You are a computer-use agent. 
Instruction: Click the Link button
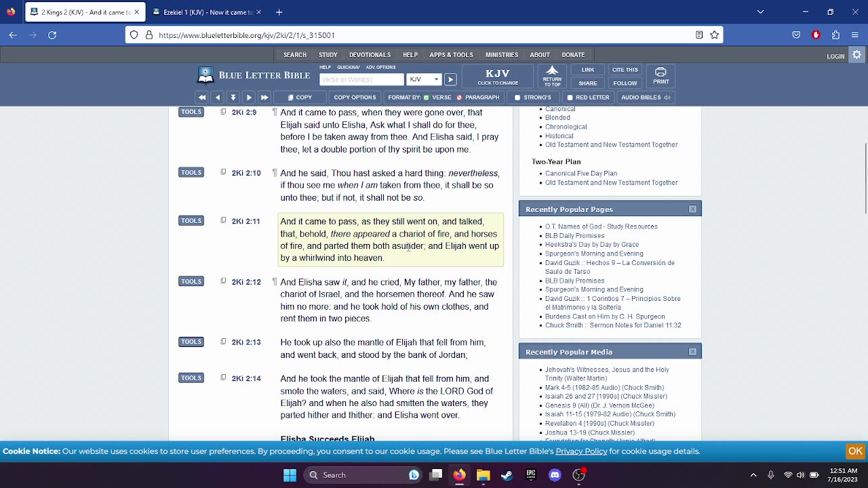[x=588, y=70]
